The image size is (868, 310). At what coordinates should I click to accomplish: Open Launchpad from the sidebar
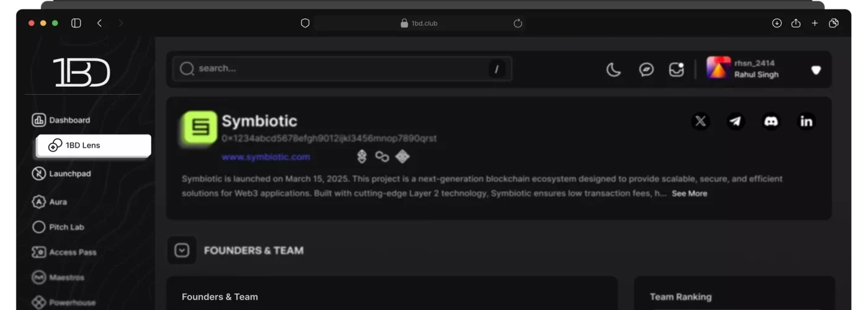[x=61, y=174]
